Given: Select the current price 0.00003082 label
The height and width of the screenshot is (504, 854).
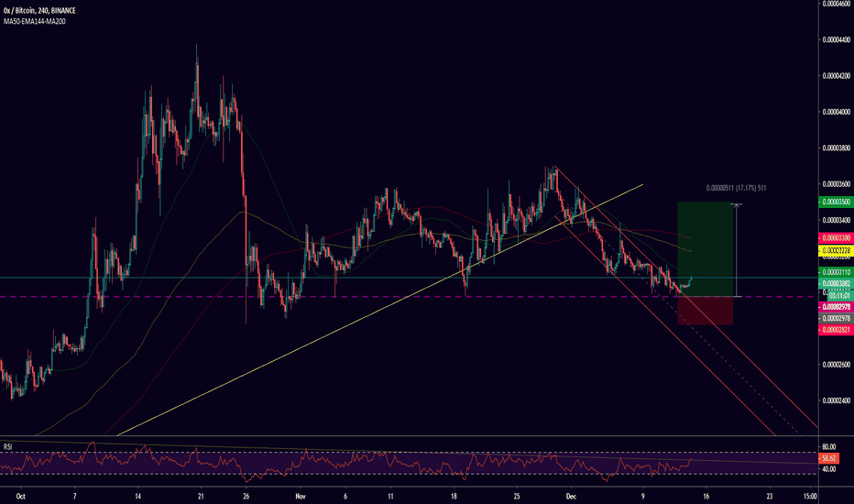Looking at the screenshot, I should point(835,283).
